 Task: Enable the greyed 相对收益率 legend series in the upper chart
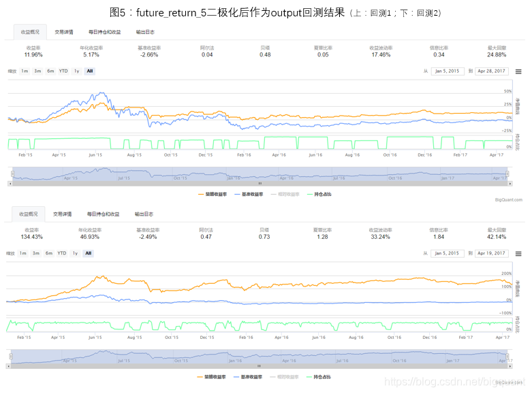(x=285, y=195)
